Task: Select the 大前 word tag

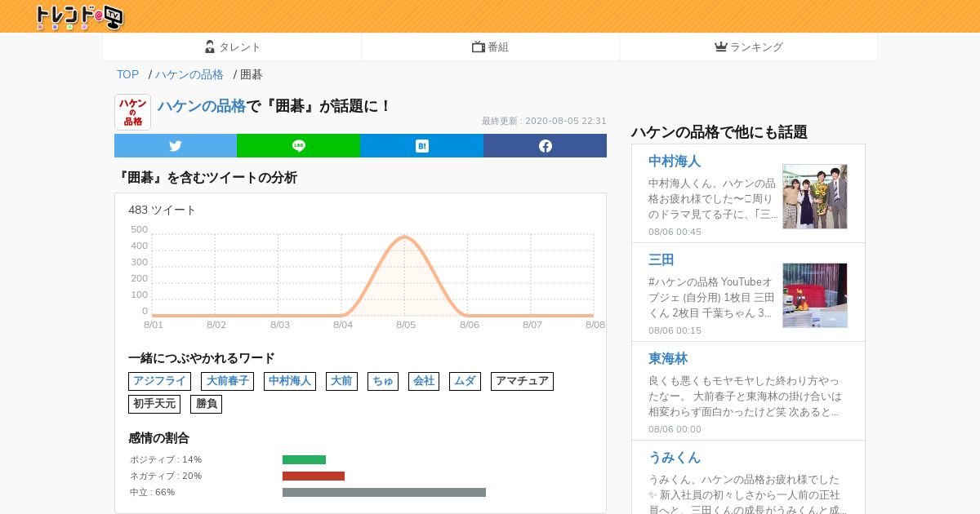Action: click(341, 381)
